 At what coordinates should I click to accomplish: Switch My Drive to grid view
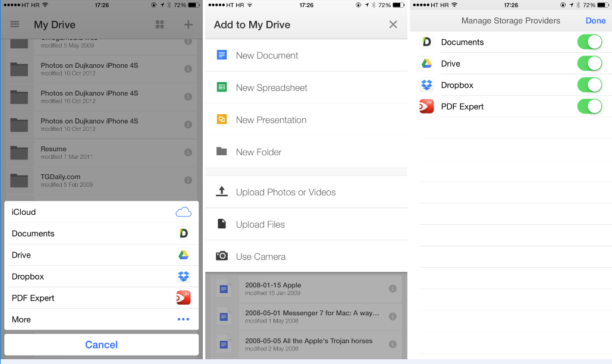[x=159, y=24]
